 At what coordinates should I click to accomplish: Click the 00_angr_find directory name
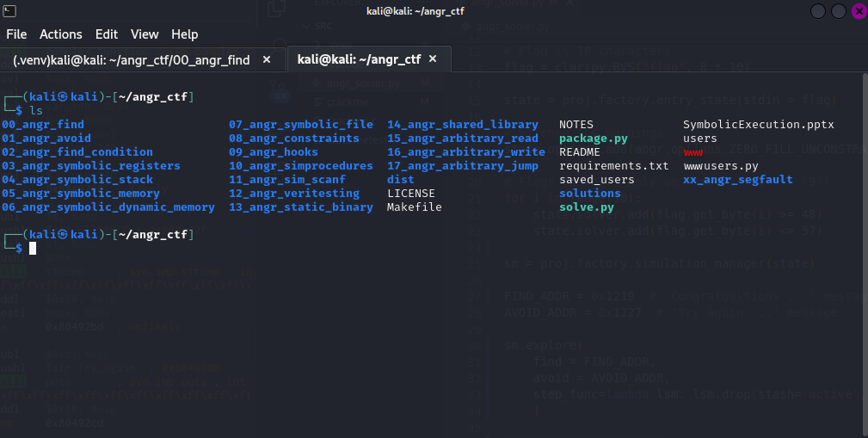[43, 125]
